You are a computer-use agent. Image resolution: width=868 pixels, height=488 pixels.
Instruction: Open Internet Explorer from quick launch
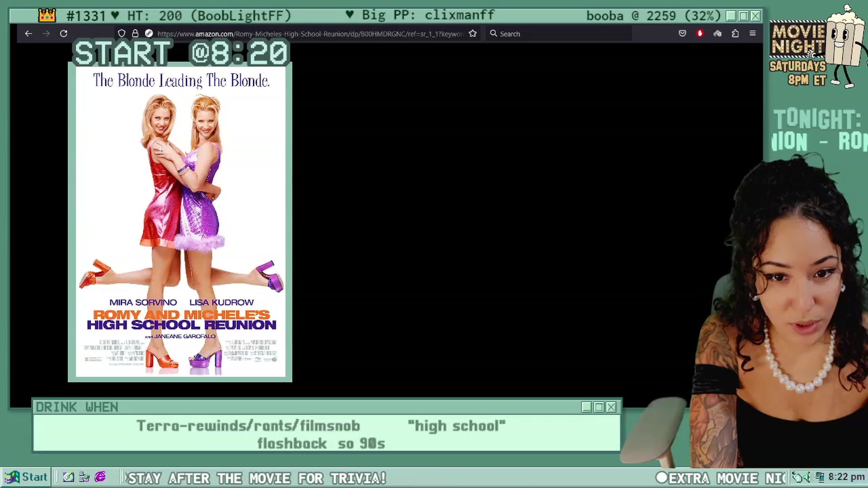(100, 477)
